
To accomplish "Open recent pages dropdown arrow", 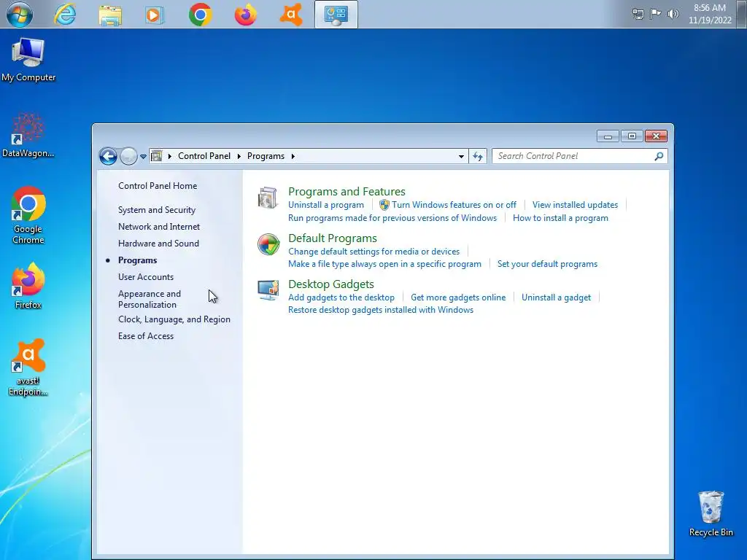I will tap(143, 157).
